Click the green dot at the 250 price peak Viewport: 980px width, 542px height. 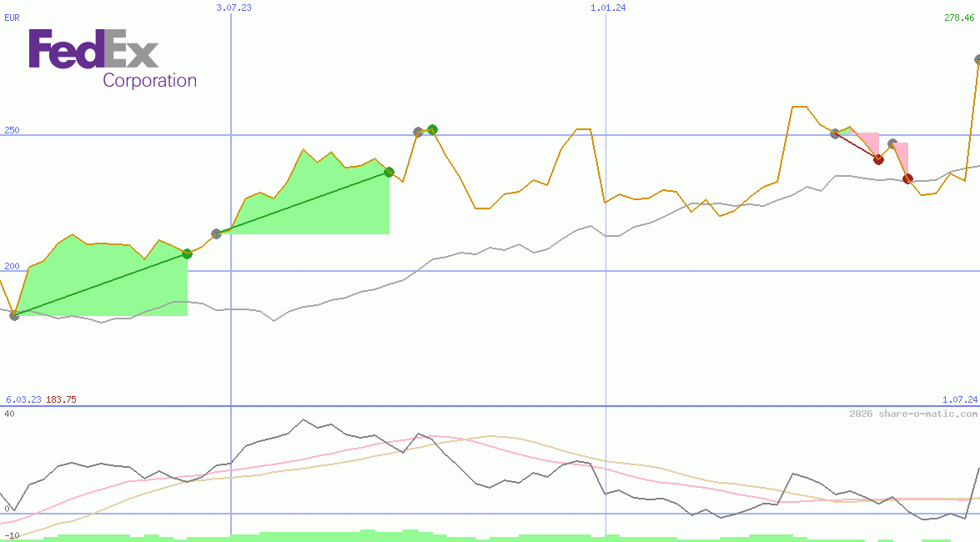point(431,129)
